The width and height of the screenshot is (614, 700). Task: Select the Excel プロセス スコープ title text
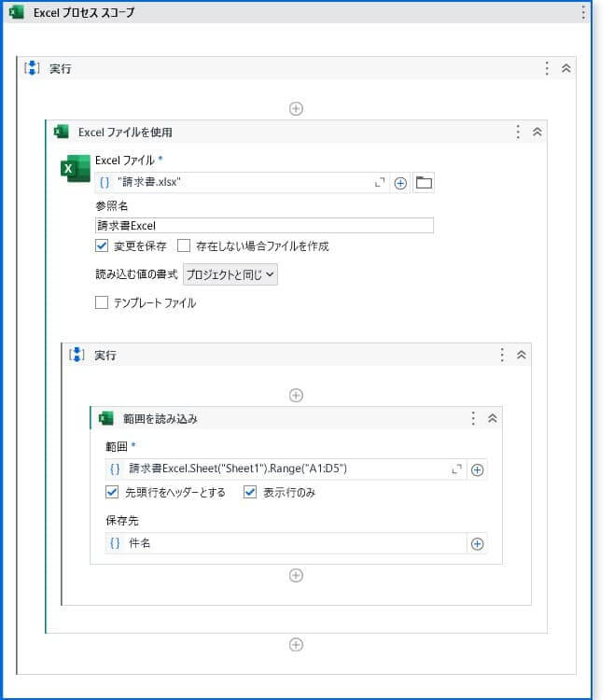[x=84, y=12]
